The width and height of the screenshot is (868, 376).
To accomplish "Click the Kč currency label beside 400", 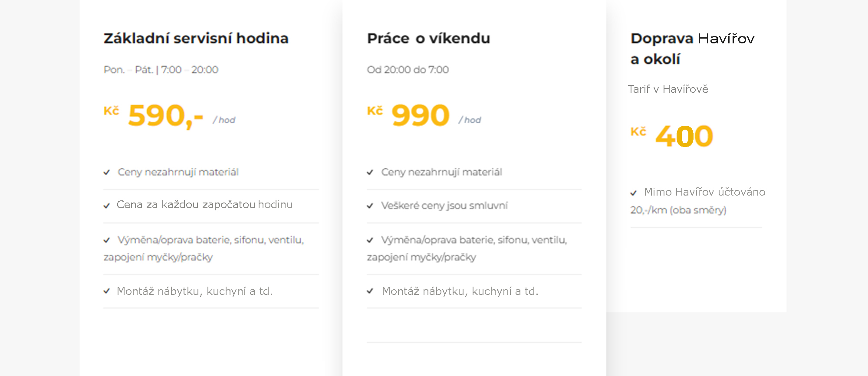I will pos(638,131).
